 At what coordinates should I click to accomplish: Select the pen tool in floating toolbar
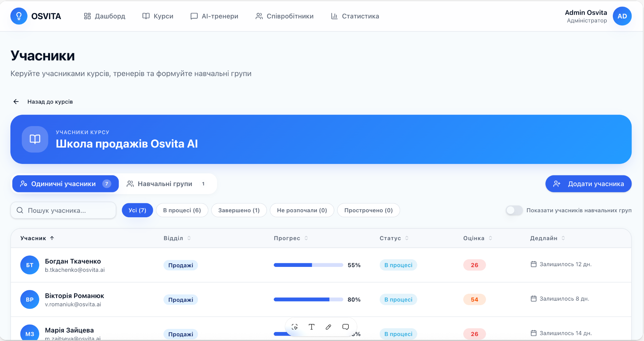click(x=328, y=327)
